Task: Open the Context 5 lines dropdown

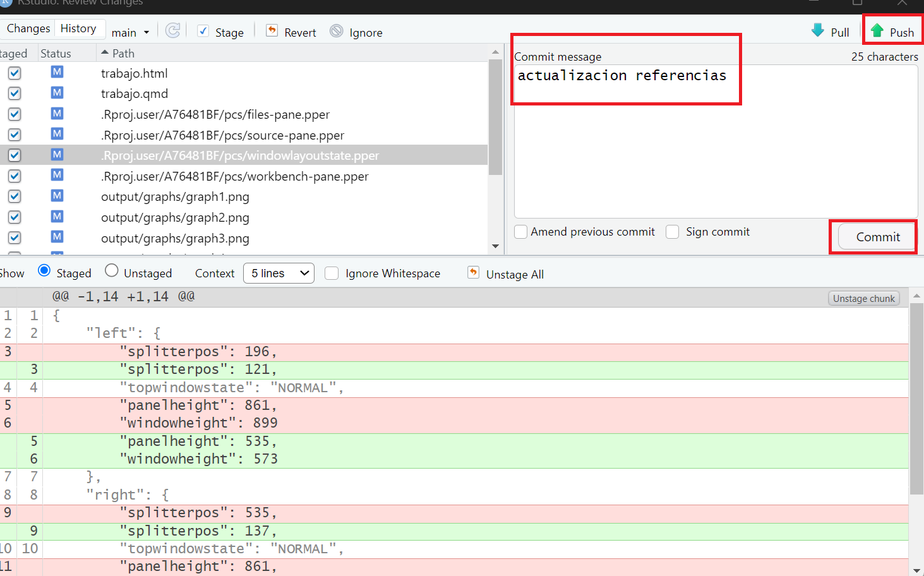Action: point(279,273)
